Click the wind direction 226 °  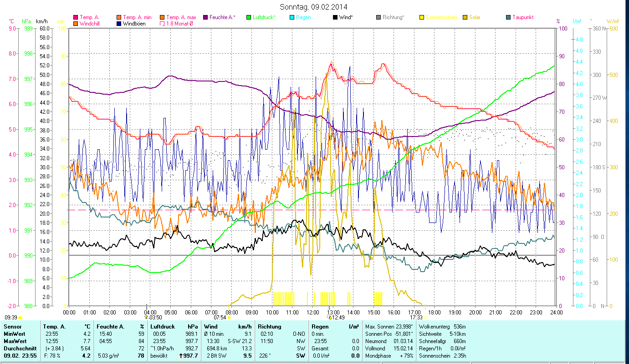pos(266,356)
